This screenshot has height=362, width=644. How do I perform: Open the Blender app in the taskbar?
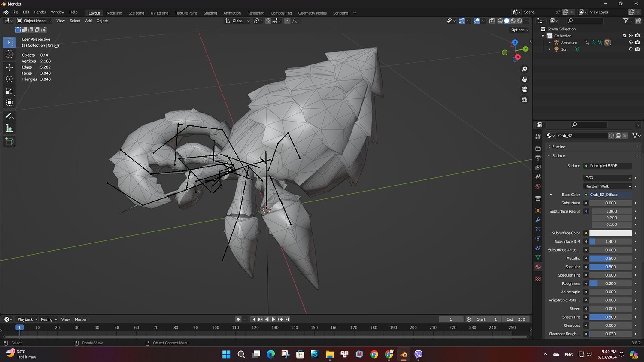point(403,354)
